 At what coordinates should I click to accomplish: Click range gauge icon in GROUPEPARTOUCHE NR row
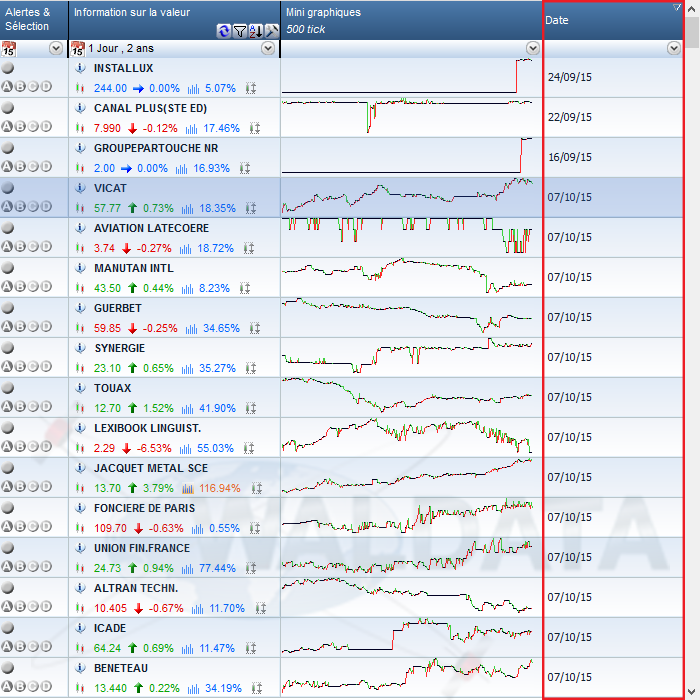pyautogui.click(x=245, y=168)
